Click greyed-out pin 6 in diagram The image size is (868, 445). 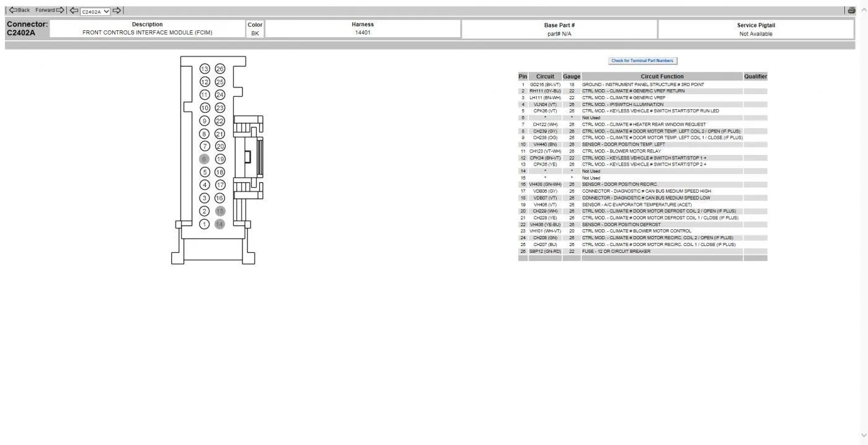pyautogui.click(x=205, y=159)
